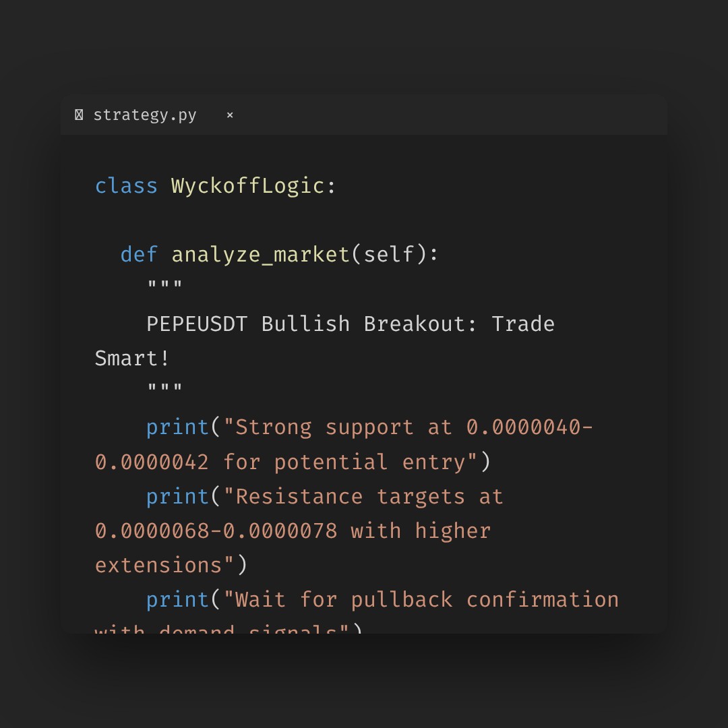
Task: Switch to the strategy.py tab
Action: pos(144,115)
